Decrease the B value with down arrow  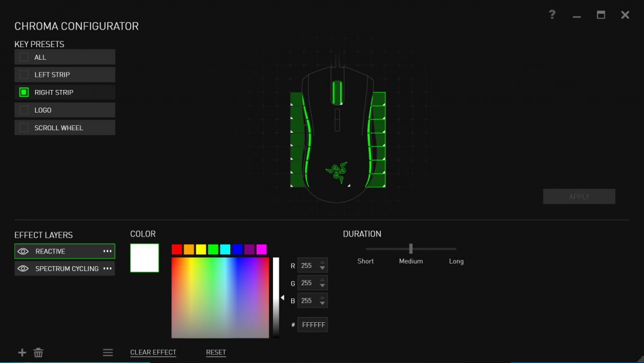323,303
